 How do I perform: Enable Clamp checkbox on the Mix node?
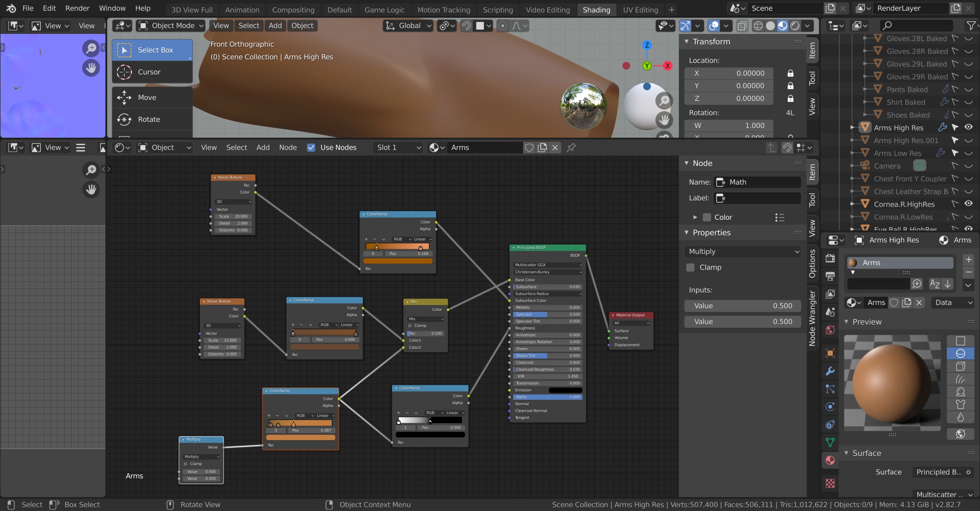point(410,325)
